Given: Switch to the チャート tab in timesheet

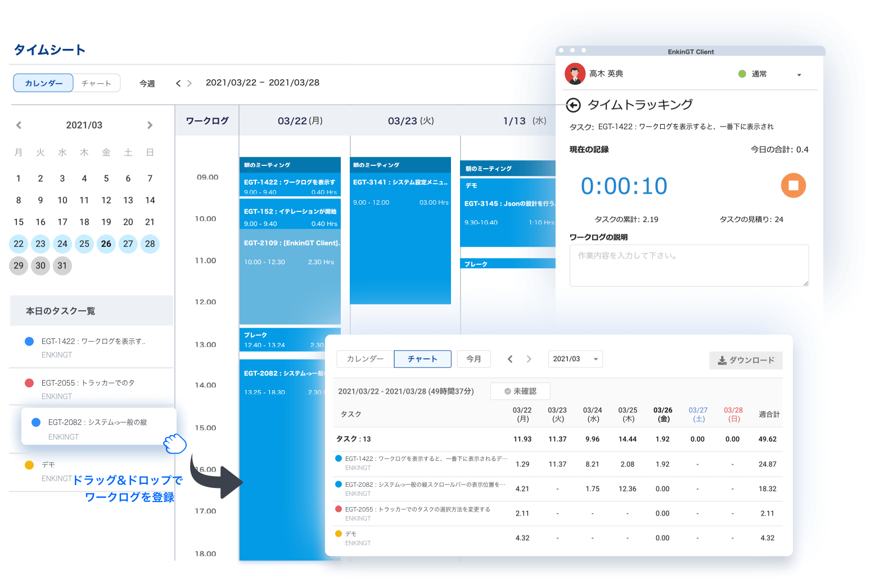Looking at the screenshot, I should [x=96, y=83].
